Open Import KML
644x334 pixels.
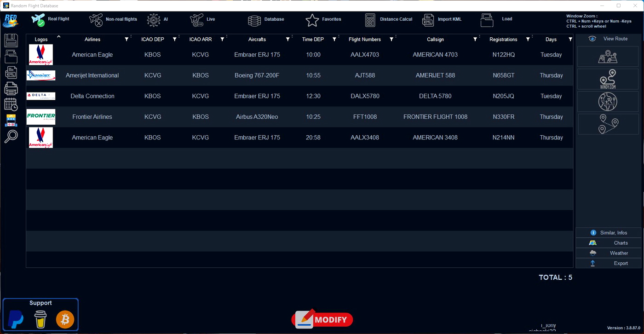pyautogui.click(x=442, y=19)
